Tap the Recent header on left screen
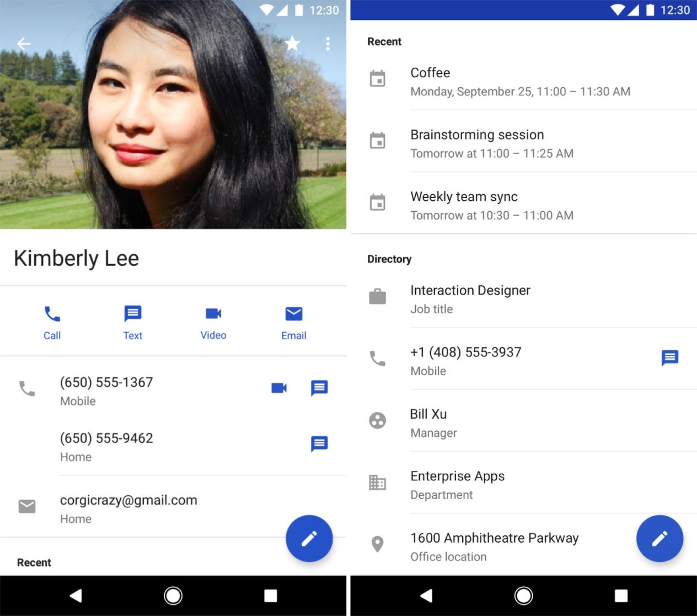 pyautogui.click(x=34, y=563)
